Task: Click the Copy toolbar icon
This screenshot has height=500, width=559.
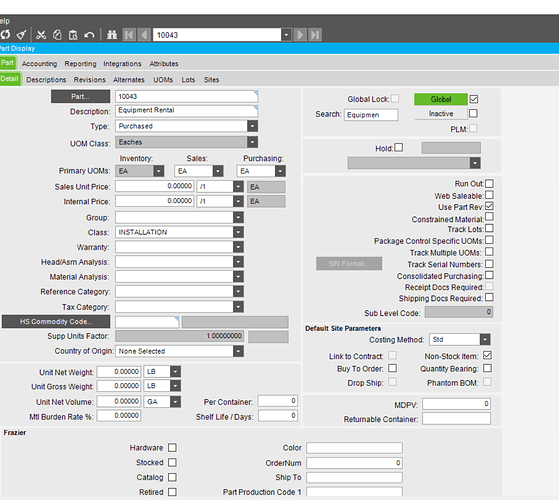Action: 57,35
